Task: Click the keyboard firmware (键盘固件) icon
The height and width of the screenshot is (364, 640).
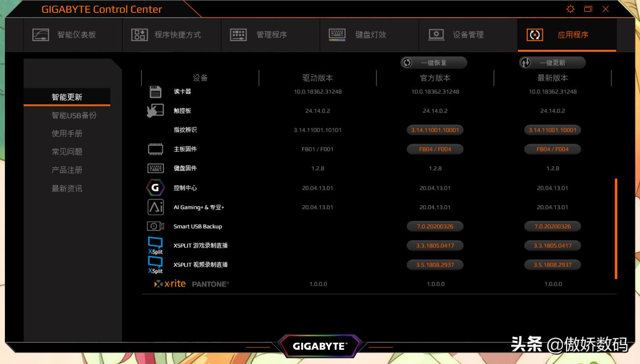Action: [156, 168]
